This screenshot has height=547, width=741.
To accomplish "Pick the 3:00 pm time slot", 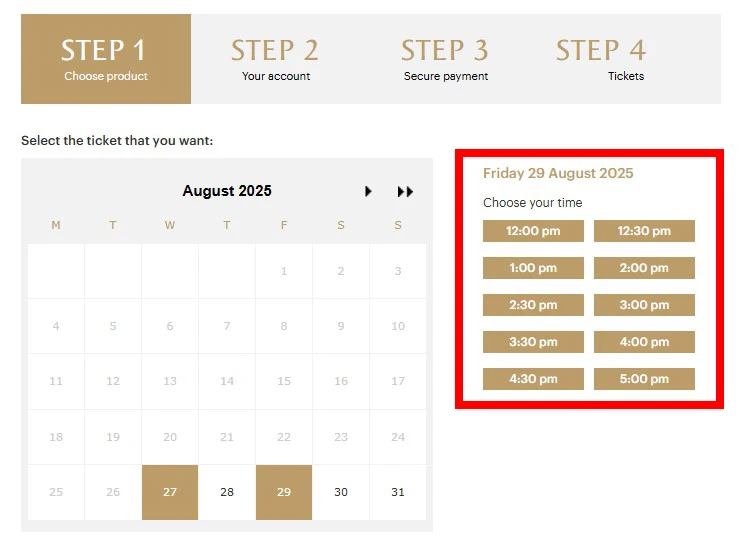I will 644,305.
